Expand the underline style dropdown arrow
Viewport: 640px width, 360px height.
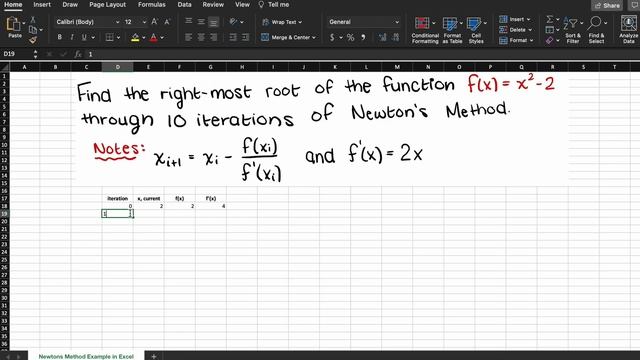[x=93, y=38]
